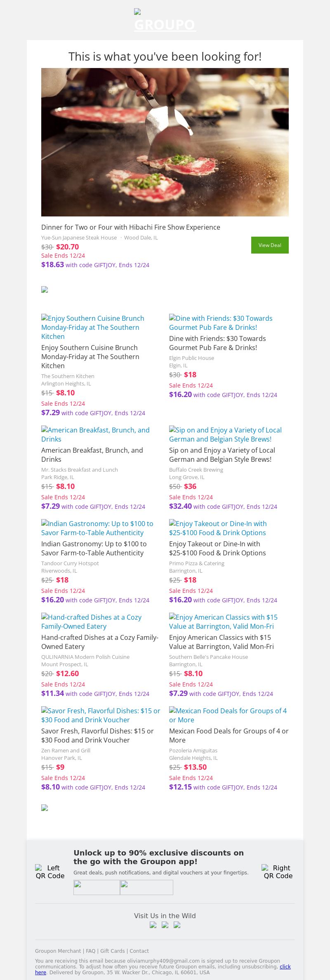Click the small broken image above the deals grid
330x980 pixels.
coord(45,289)
